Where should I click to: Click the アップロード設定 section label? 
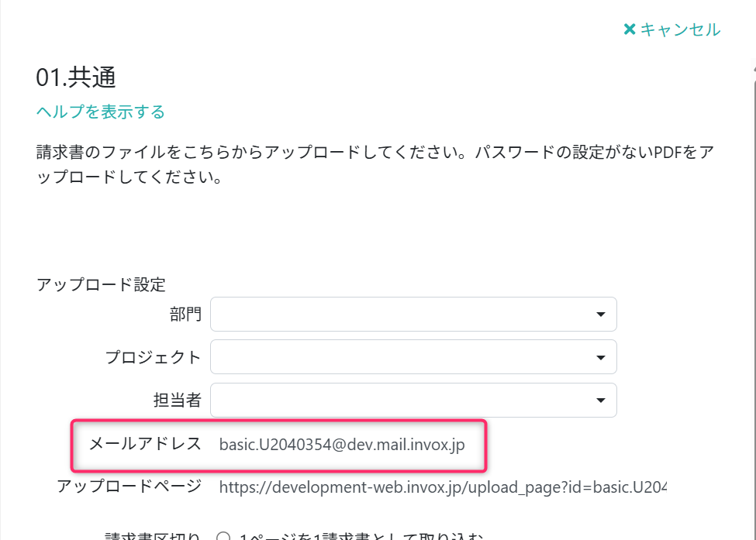[101, 284]
